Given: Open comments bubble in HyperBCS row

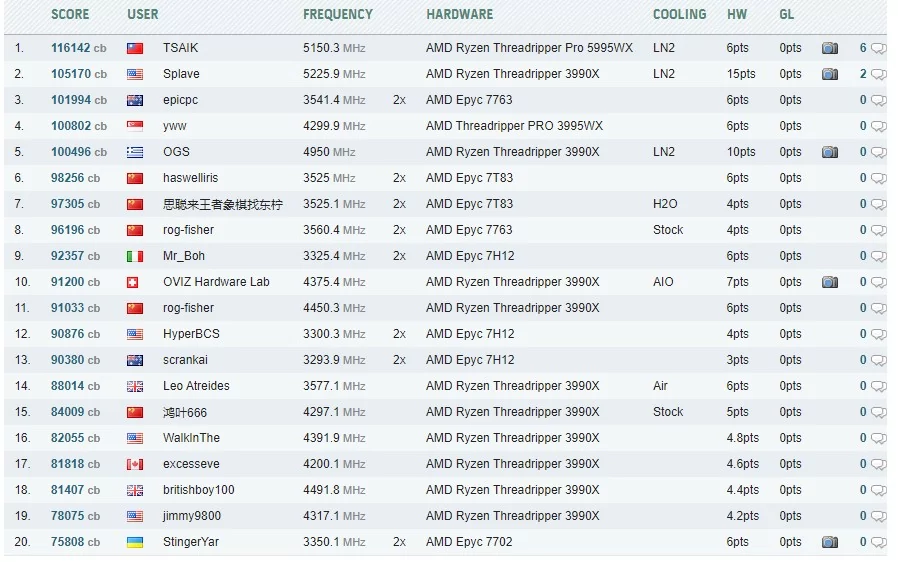Looking at the screenshot, I should point(879,335).
